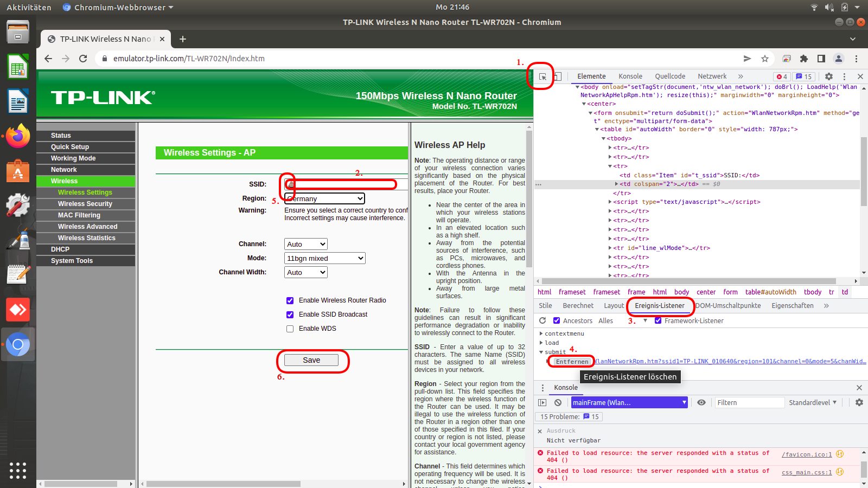Image resolution: width=868 pixels, height=488 pixels.
Task: Click the Entfernen button under submit
Action: (572, 362)
